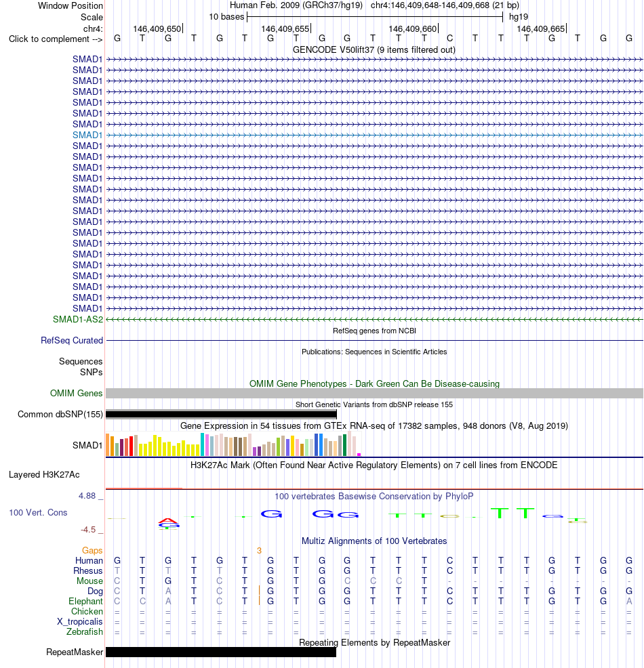Click the X_tropicalis alignment row label
Screen dimensions: 644x668
click(x=80, y=621)
